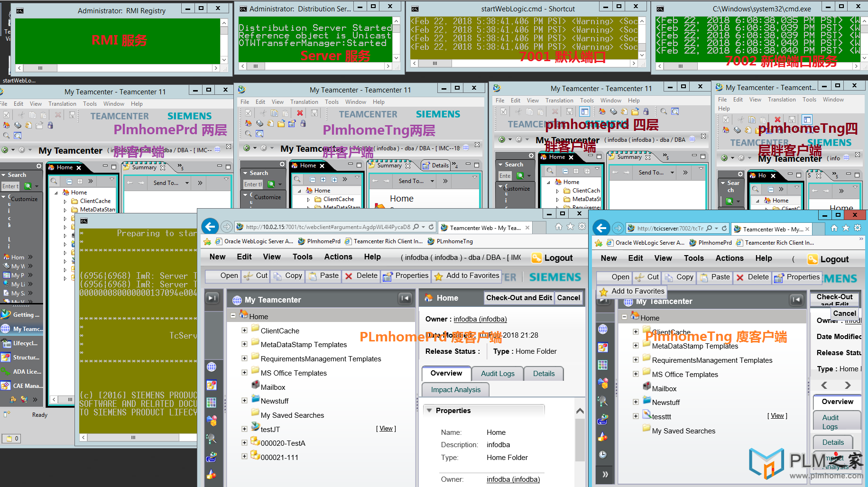Expand MS Office Templates in 7002 web client
Image resolution: width=868 pixels, height=487 pixels.
coord(636,374)
